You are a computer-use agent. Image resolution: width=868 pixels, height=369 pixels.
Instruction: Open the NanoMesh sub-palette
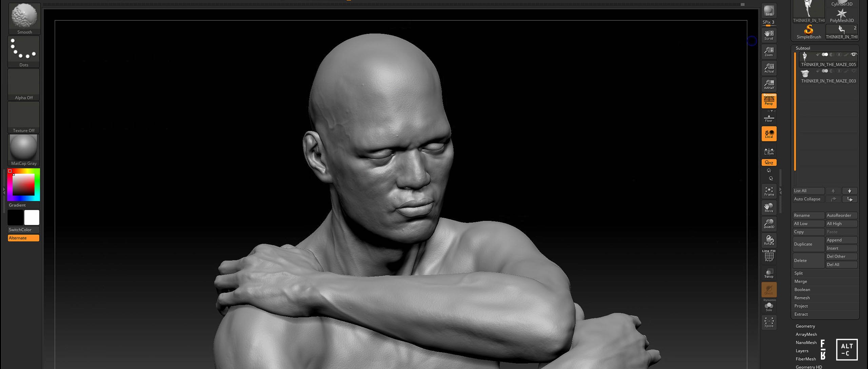pyautogui.click(x=806, y=343)
